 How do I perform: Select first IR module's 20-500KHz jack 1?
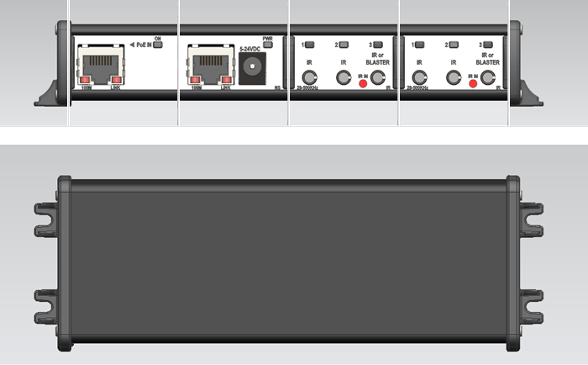(309, 77)
